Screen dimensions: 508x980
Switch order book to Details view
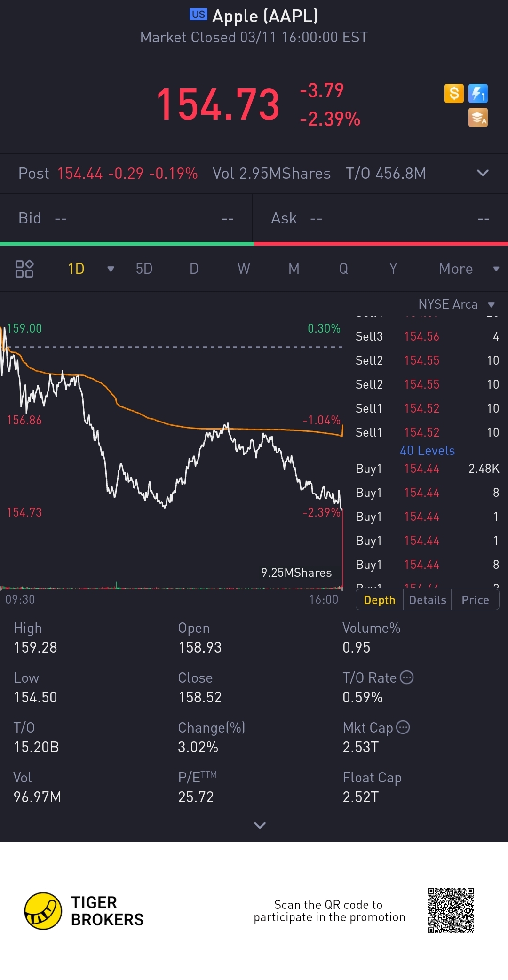tap(428, 600)
